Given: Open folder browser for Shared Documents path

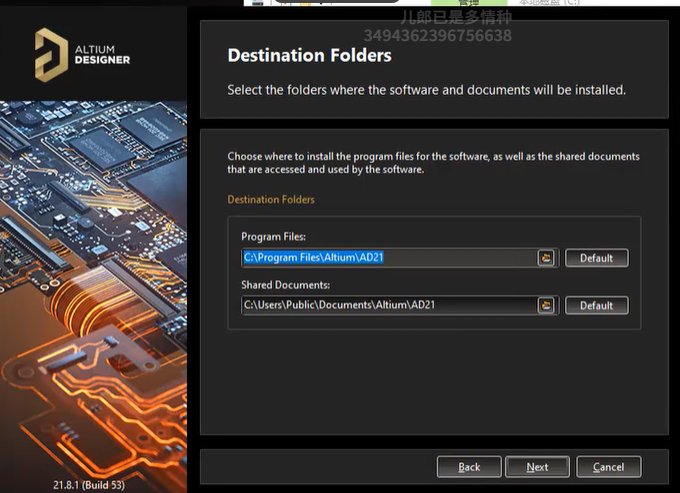Looking at the screenshot, I should tap(546, 305).
